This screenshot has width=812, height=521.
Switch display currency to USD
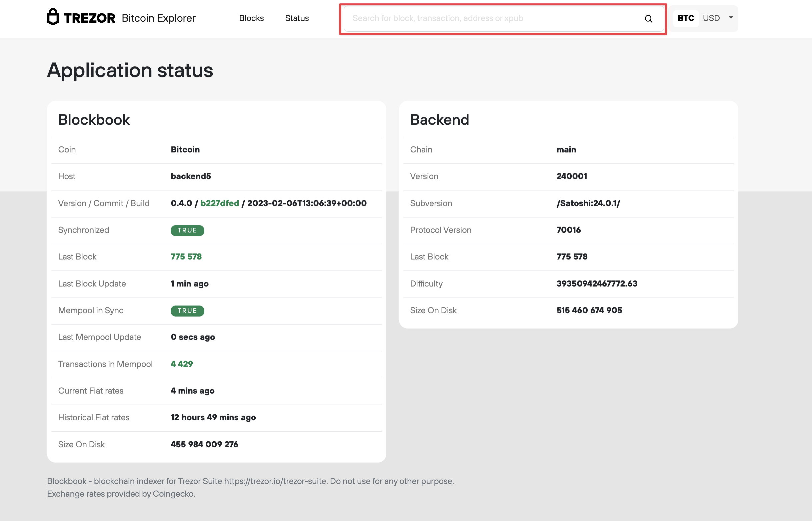(711, 18)
